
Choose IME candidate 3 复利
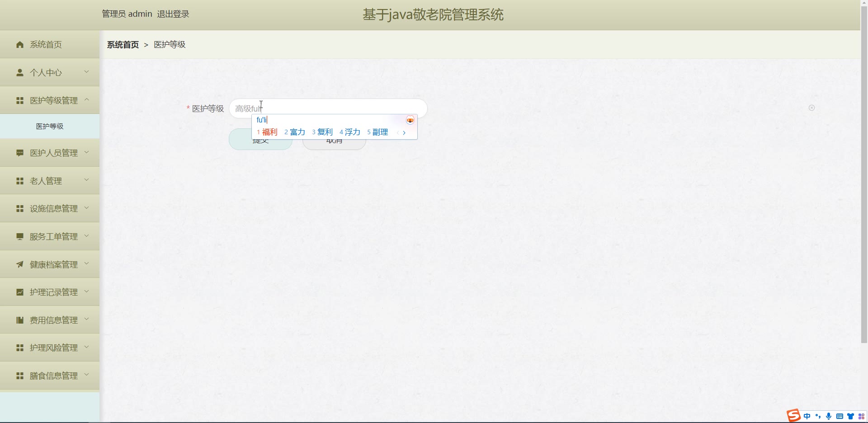322,132
